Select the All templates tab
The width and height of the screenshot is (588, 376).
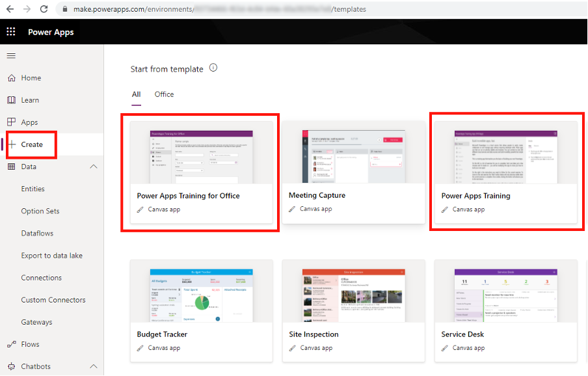pos(136,94)
